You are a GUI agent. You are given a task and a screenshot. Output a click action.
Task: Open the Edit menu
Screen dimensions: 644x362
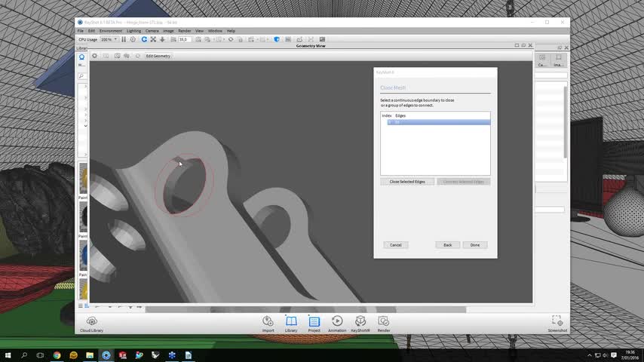tap(91, 31)
